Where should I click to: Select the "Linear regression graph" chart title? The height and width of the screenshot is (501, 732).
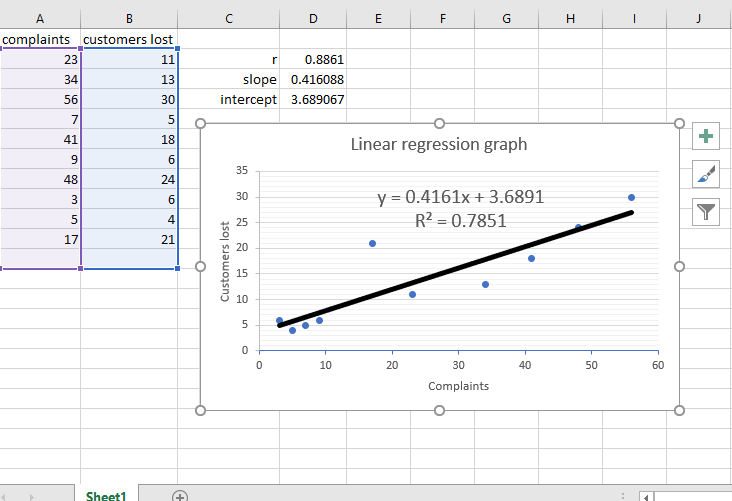click(x=438, y=144)
